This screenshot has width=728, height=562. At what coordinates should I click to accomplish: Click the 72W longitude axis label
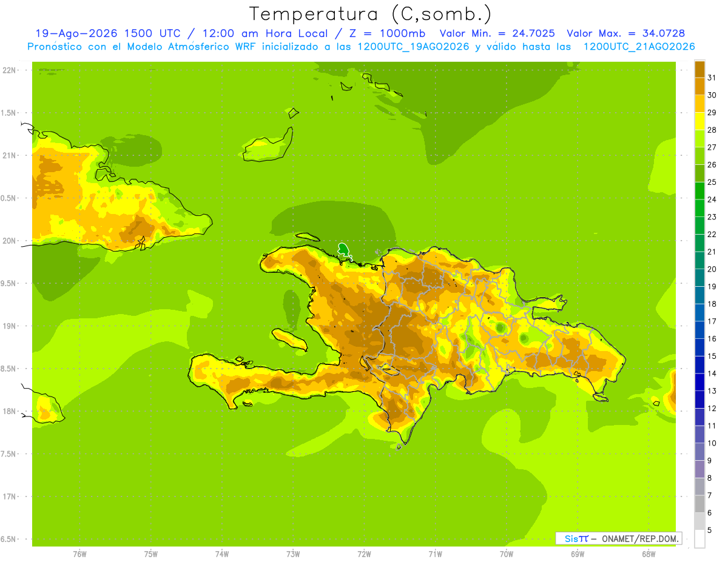pos(364,555)
